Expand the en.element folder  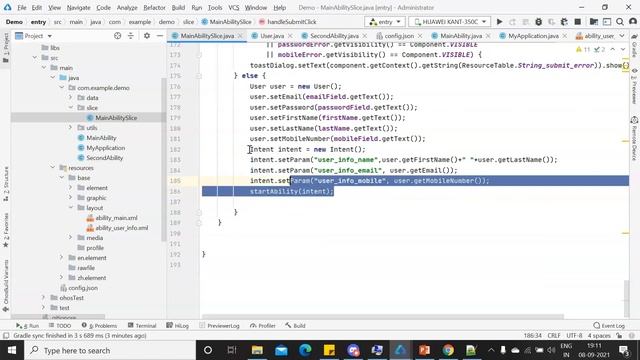62,258
